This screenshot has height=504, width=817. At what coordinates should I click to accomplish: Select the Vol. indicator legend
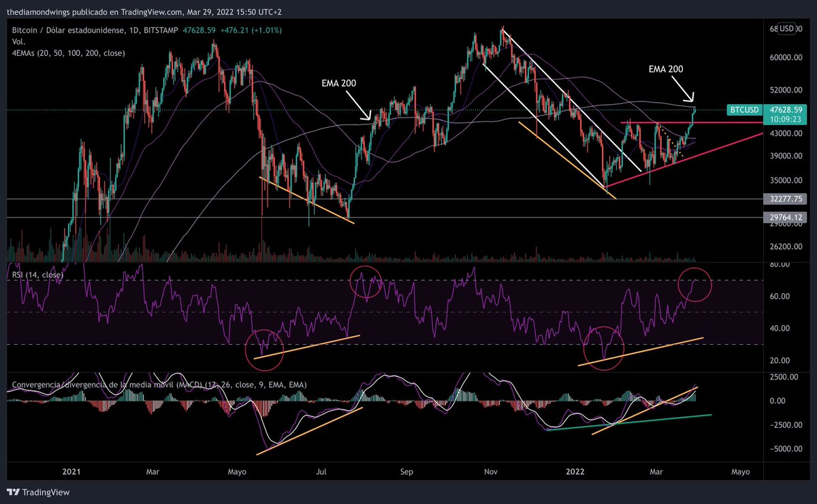pyautogui.click(x=19, y=42)
